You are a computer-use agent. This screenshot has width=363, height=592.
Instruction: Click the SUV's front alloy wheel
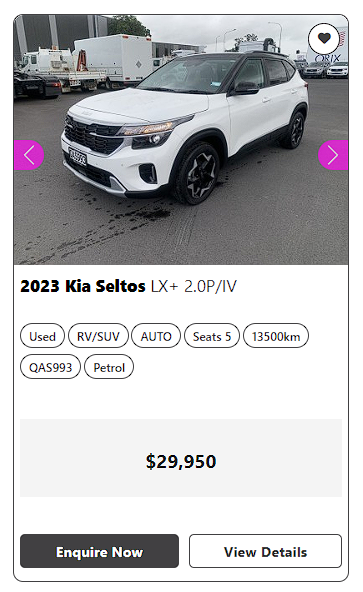click(197, 174)
